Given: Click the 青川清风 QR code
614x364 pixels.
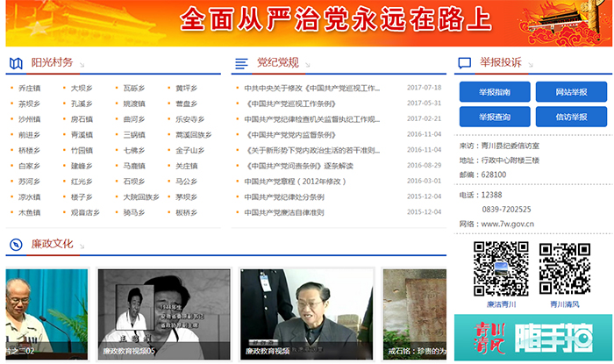Looking at the screenshot, I should tap(566, 269).
